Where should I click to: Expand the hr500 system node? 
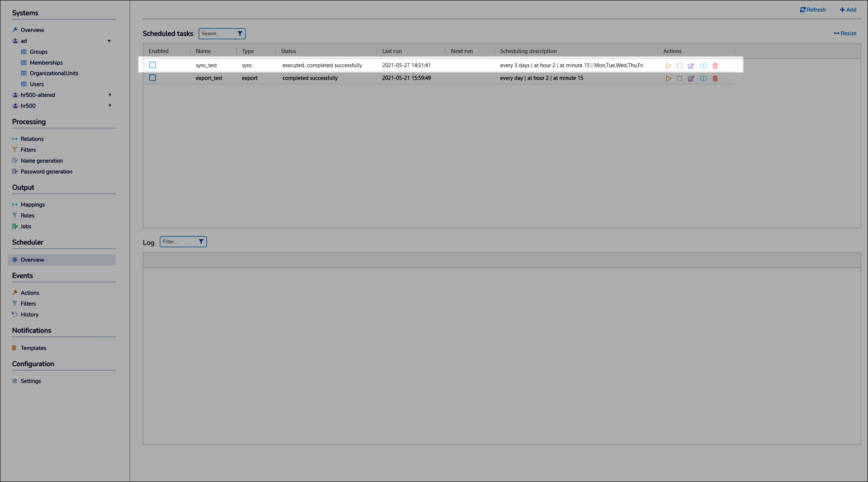(x=110, y=106)
